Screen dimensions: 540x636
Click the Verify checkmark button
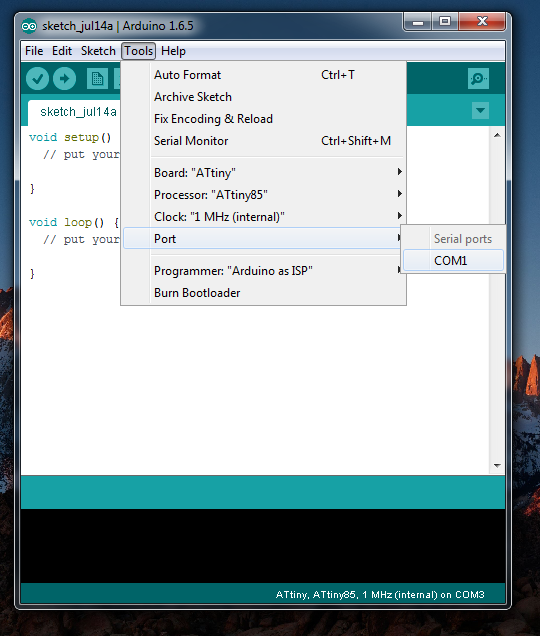click(x=37, y=79)
